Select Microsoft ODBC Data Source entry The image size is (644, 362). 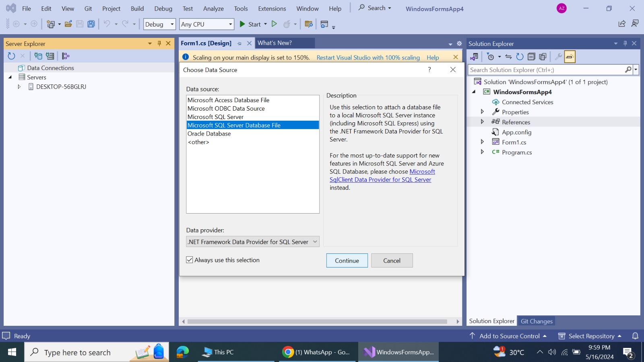pos(253,108)
